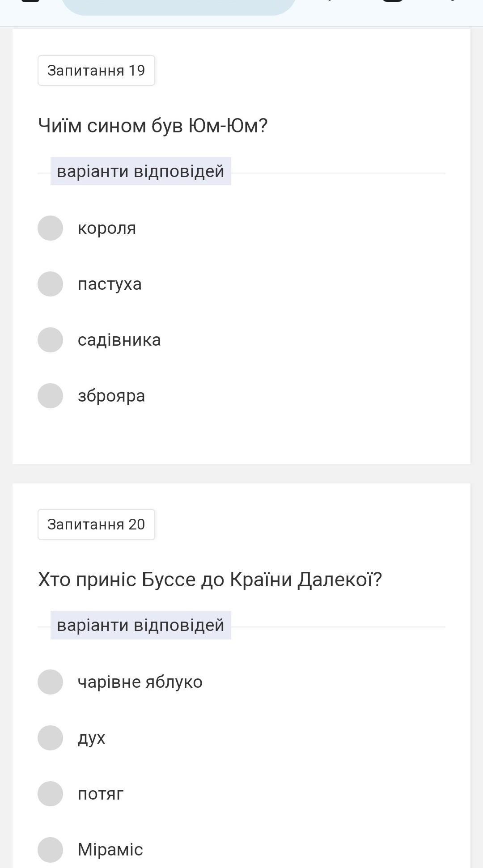Tap the 'зброяра' answer label
The height and width of the screenshot is (868, 483).
point(111,396)
